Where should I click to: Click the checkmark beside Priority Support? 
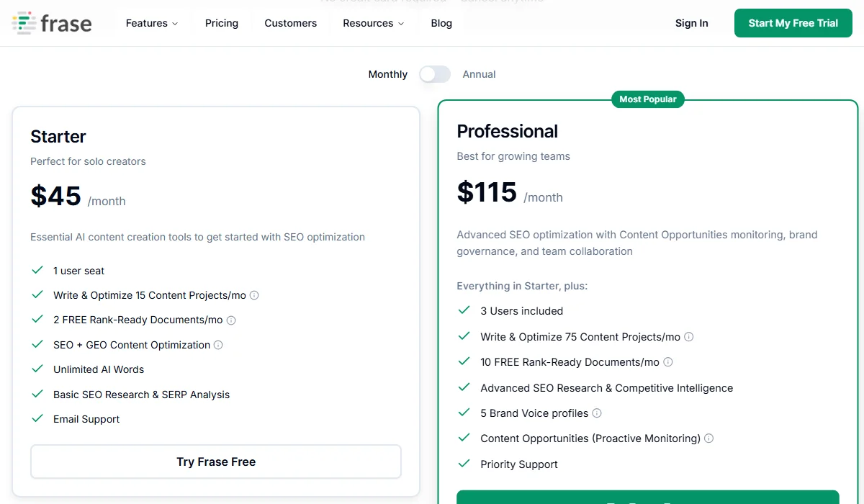pos(464,464)
